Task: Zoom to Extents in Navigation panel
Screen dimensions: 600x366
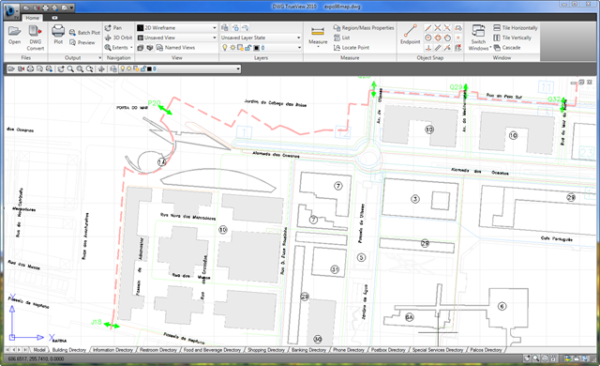Action: pos(116,47)
